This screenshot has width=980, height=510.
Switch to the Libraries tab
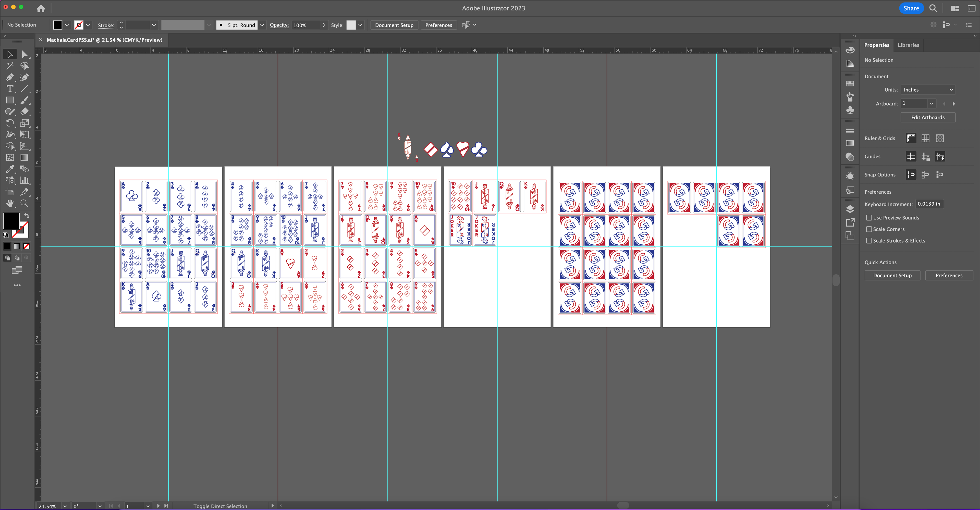pos(908,45)
